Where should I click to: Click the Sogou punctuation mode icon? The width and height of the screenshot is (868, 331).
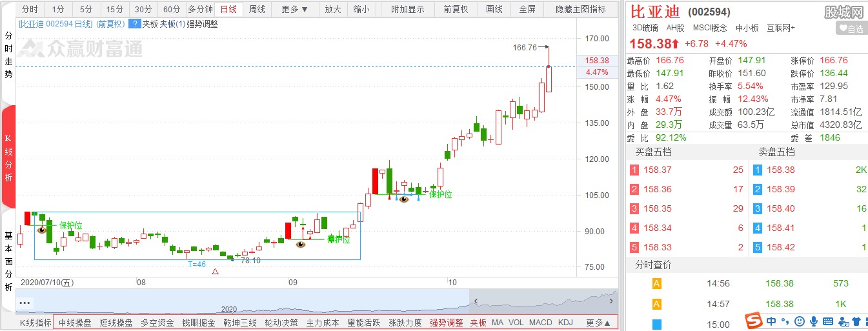click(785, 321)
